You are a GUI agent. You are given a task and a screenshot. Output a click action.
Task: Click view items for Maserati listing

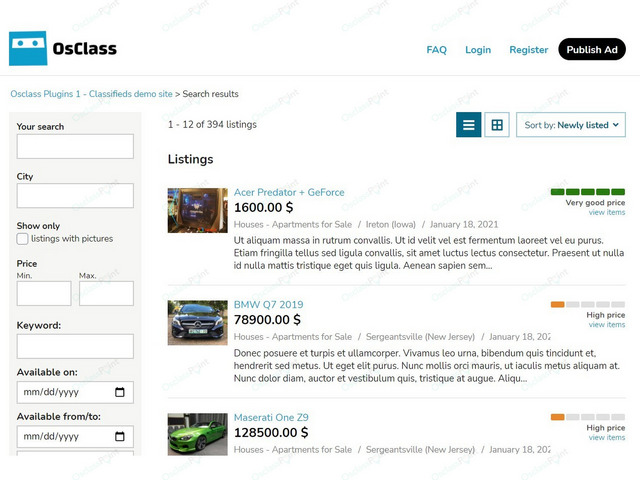click(x=607, y=437)
